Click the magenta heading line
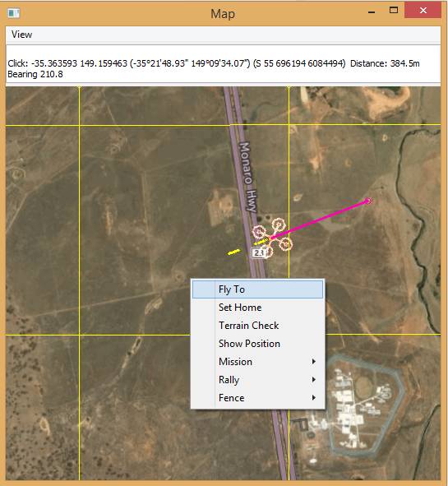Image resolution: width=448 pixels, height=486 pixels. coord(319,220)
